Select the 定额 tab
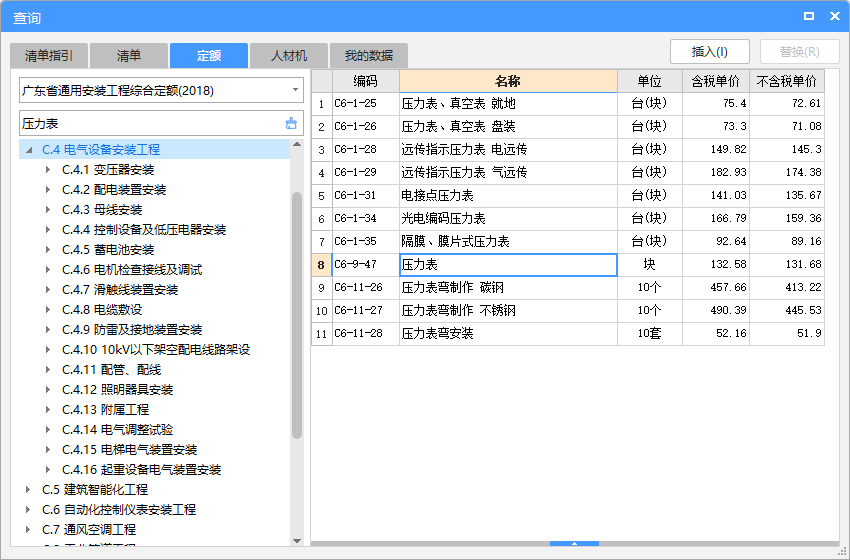The image size is (850, 560). point(209,56)
